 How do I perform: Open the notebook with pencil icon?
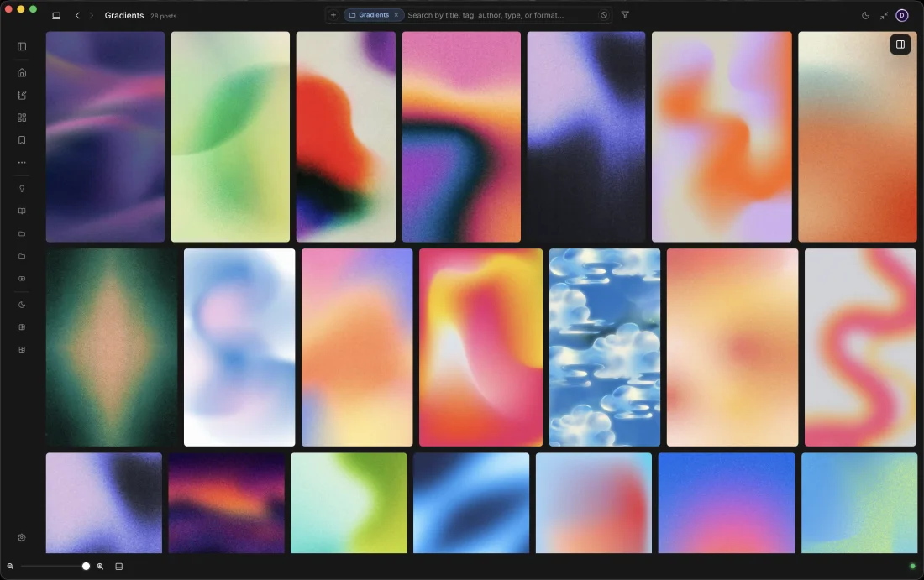(x=22, y=95)
